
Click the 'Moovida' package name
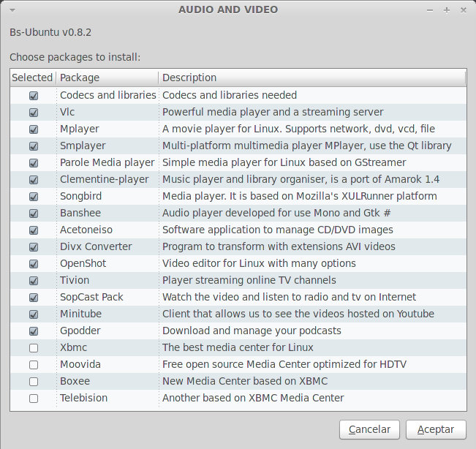tap(80, 364)
